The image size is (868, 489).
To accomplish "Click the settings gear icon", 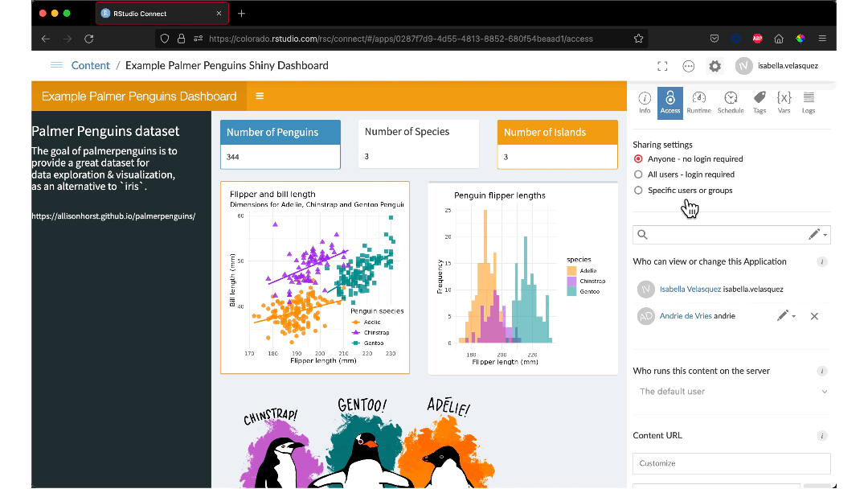I will click(x=714, y=66).
